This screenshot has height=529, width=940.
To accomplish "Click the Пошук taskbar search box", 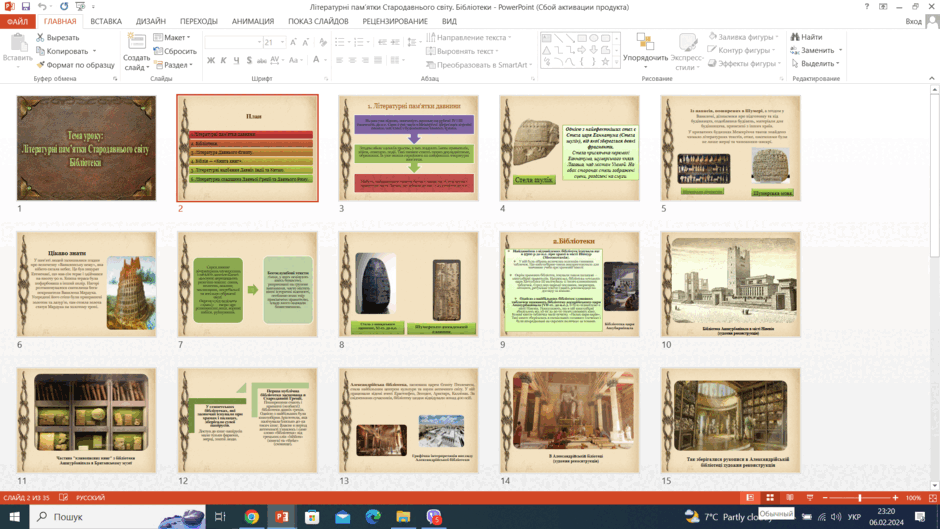I will (x=117, y=516).
